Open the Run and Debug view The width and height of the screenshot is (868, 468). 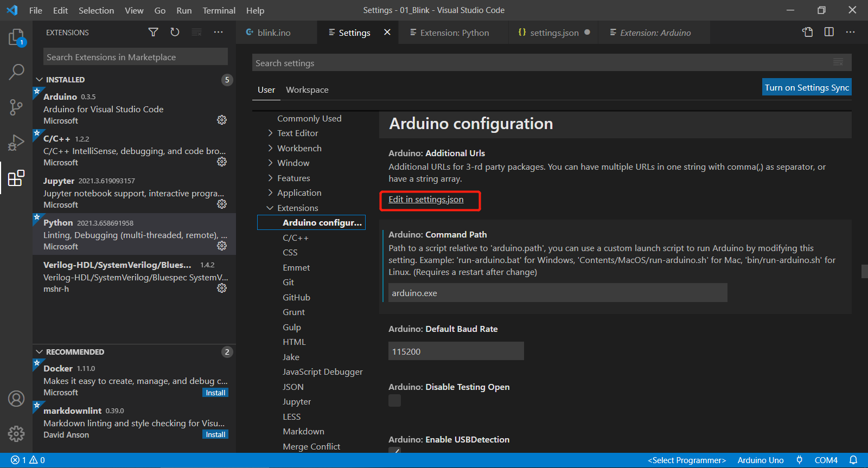pos(16,143)
